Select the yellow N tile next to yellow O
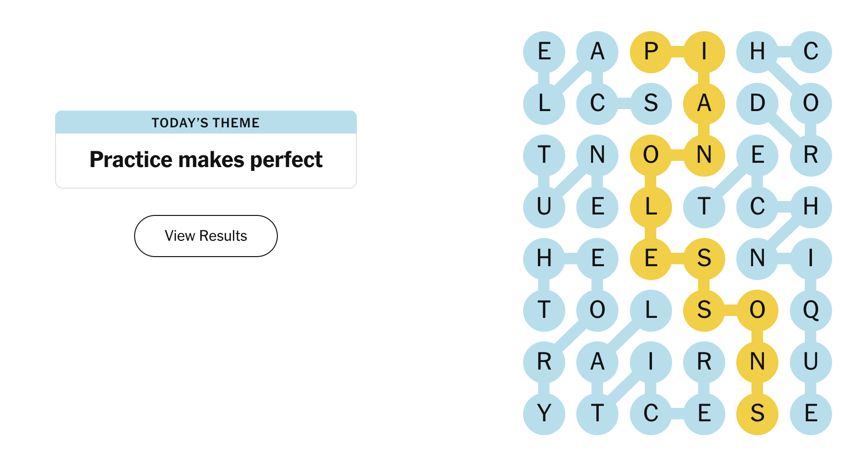The image size is (868, 473). (704, 155)
